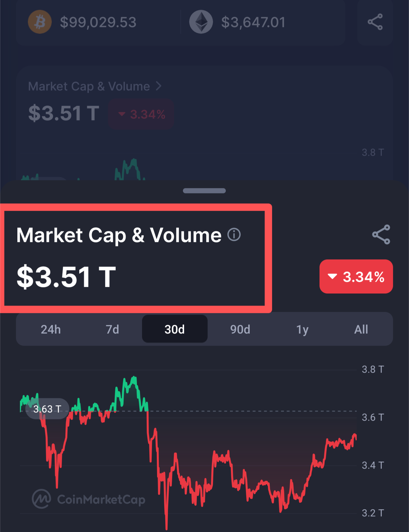Tap the red 3.34% change badge

pos(356,276)
